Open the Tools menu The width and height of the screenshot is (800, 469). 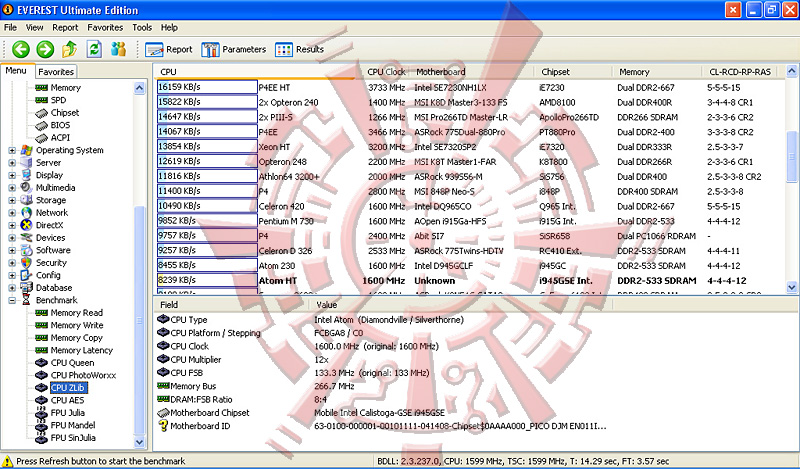[142, 27]
